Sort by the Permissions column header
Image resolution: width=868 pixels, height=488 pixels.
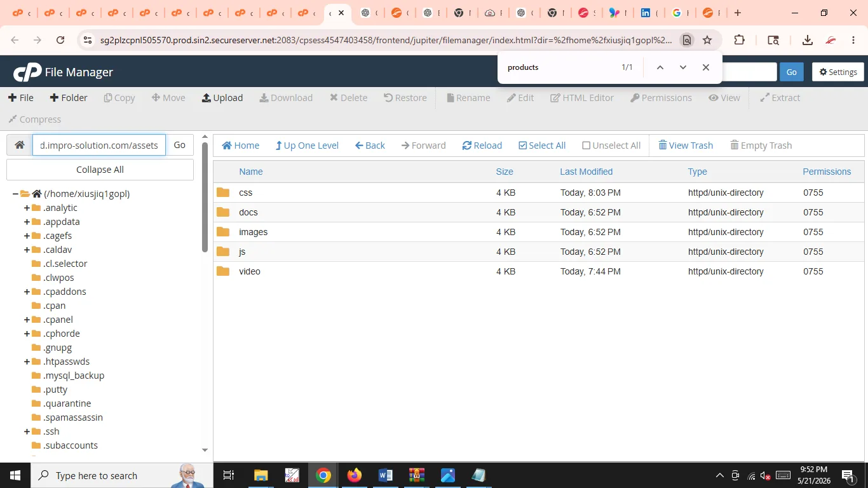(827, 172)
